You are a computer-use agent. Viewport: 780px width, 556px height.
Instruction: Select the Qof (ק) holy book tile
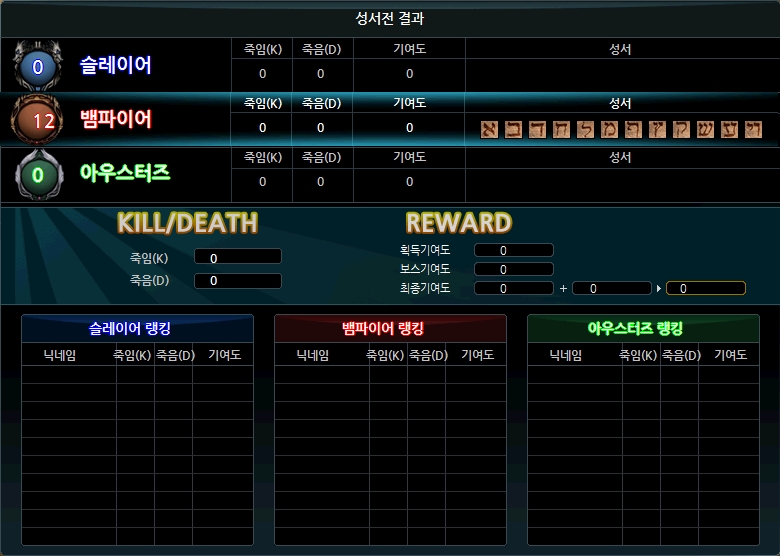tap(681, 129)
